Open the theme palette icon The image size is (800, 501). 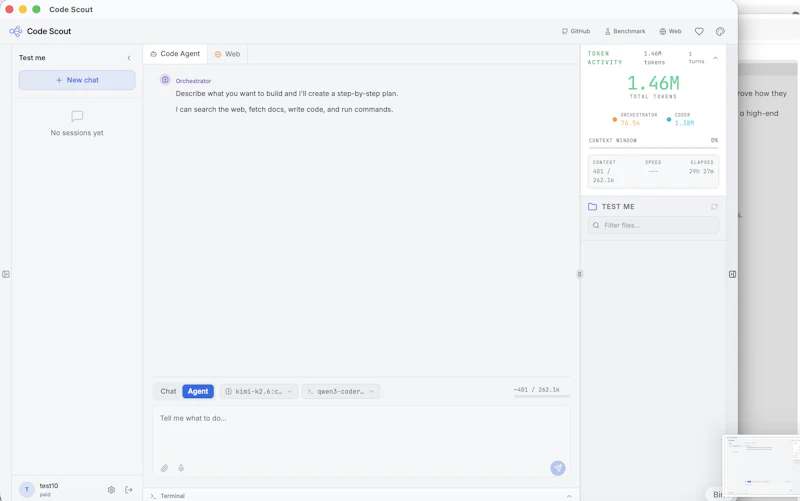tap(720, 31)
